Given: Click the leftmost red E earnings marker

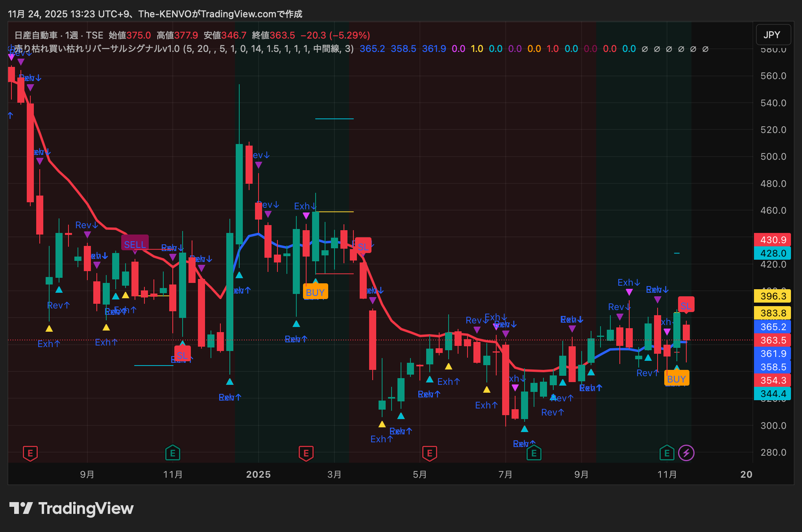Looking at the screenshot, I should (30, 453).
